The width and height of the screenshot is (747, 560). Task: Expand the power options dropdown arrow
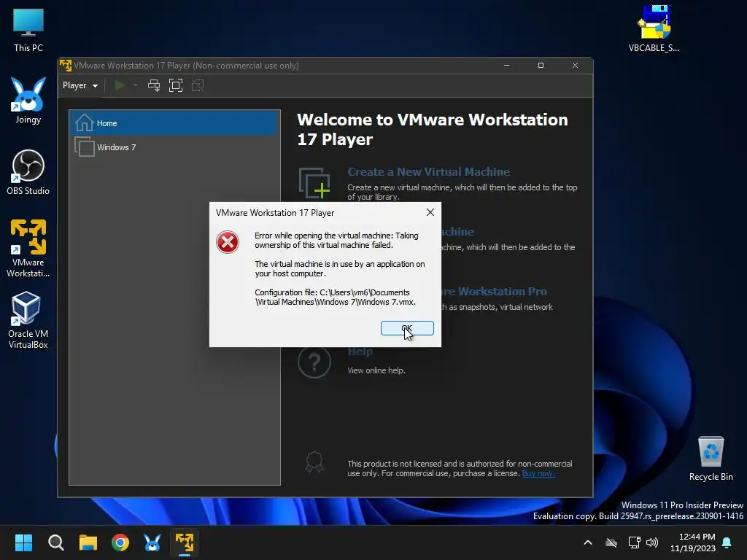pos(135,85)
